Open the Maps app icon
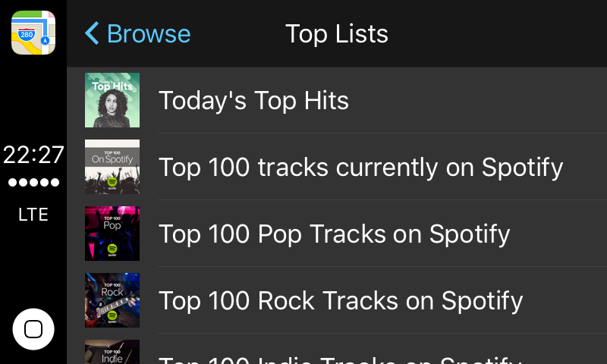 coord(33,33)
